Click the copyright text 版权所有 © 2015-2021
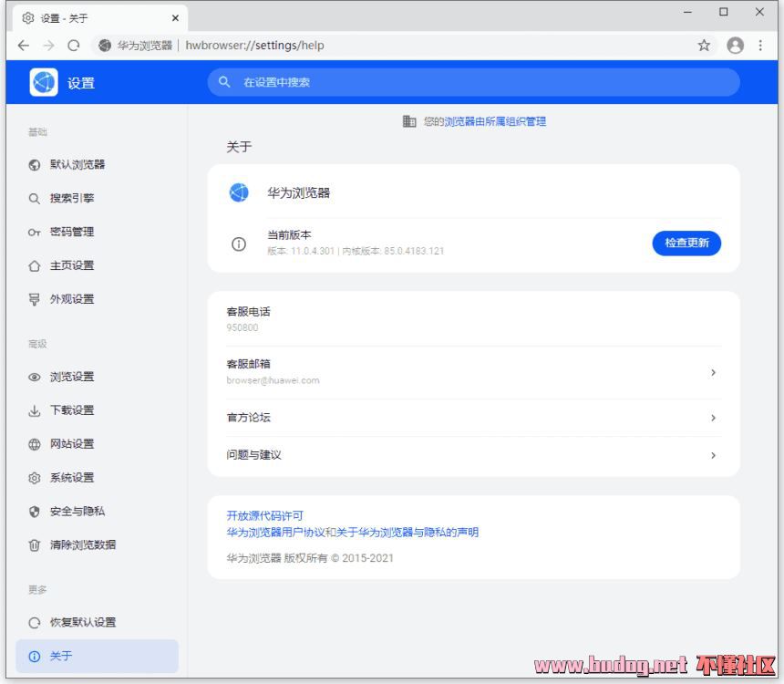Screen dimensions: 784x684 tap(338, 558)
